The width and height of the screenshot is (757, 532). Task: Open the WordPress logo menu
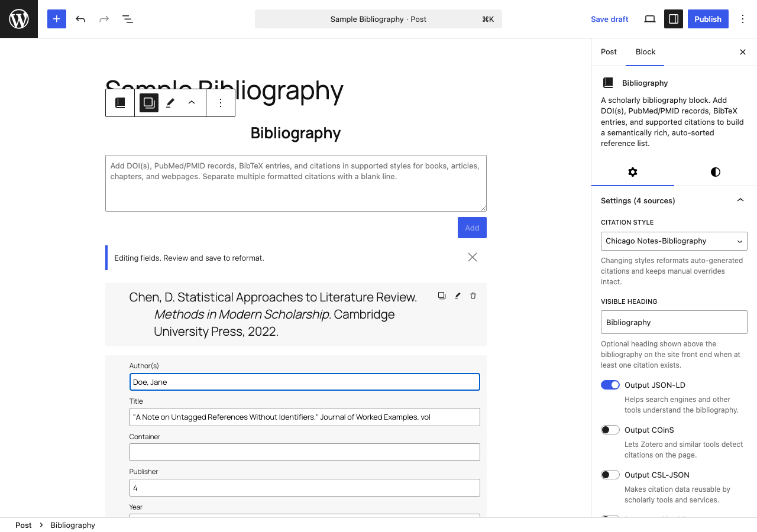[x=19, y=19]
